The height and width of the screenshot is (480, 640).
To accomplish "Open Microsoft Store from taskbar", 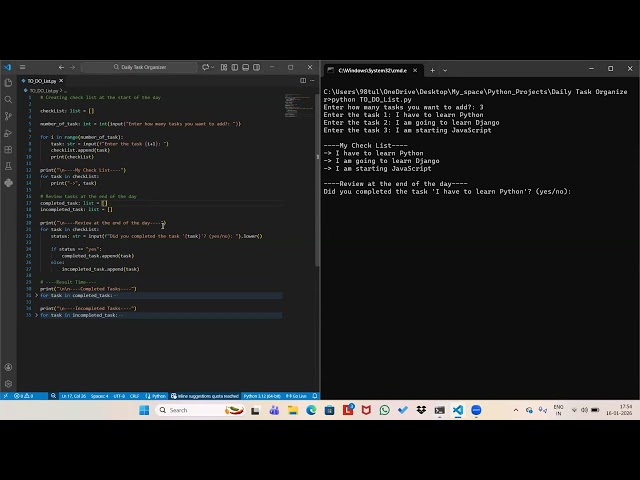I will click(329, 410).
